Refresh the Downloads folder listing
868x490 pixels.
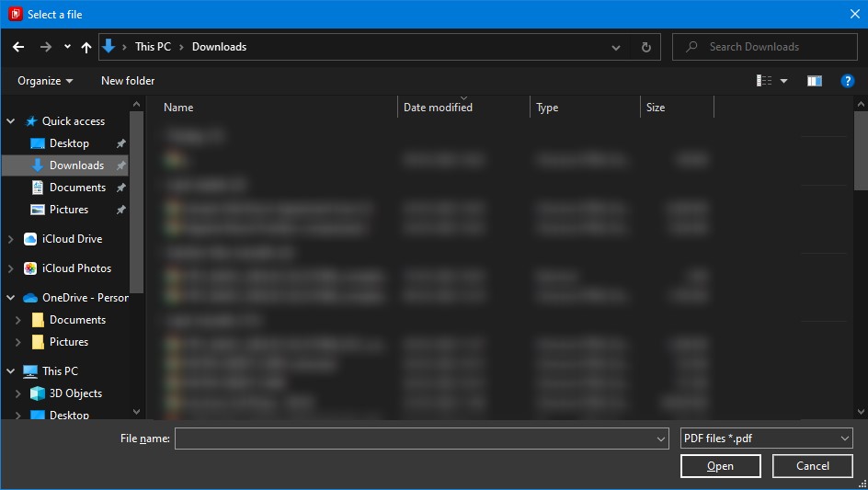point(646,47)
